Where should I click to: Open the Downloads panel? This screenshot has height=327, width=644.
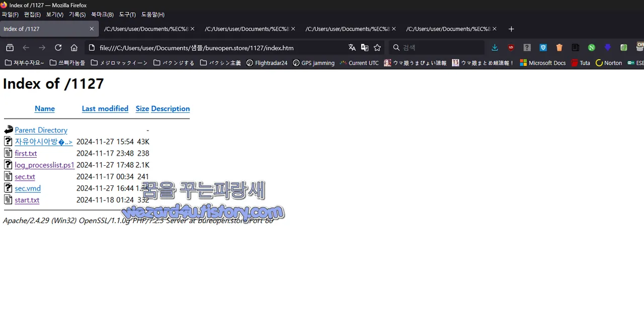495,48
